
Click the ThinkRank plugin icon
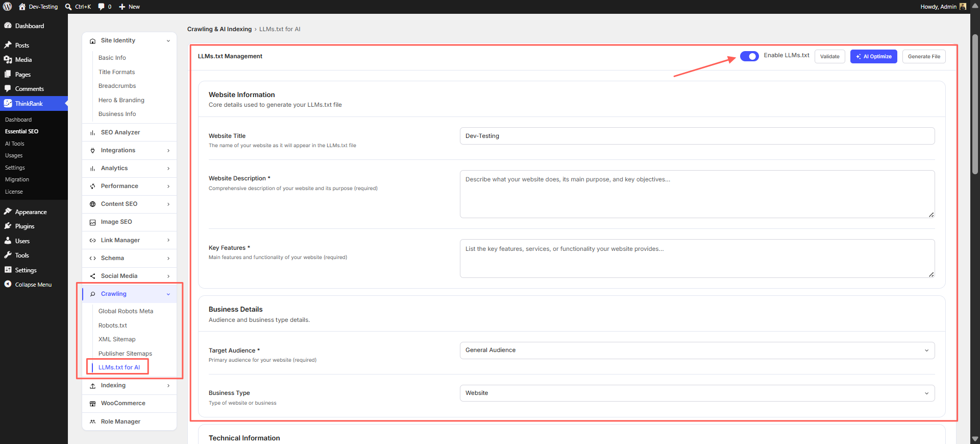pyautogui.click(x=8, y=103)
